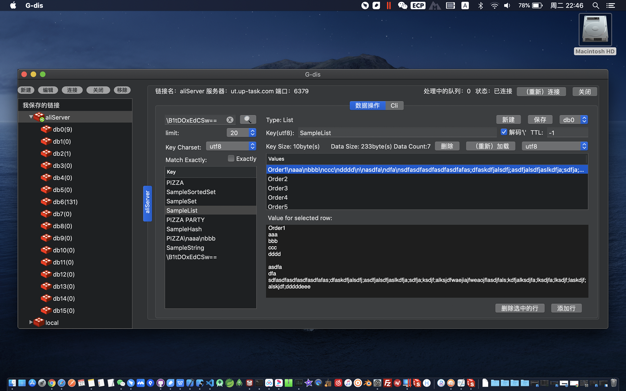
Task: Select the vertical aliServer connection tab
Action: point(147,203)
